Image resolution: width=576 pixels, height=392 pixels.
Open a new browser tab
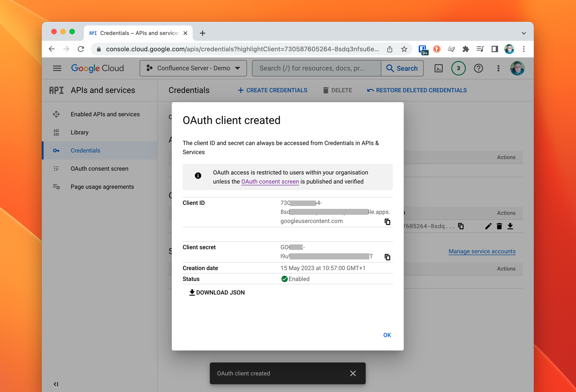coord(203,33)
